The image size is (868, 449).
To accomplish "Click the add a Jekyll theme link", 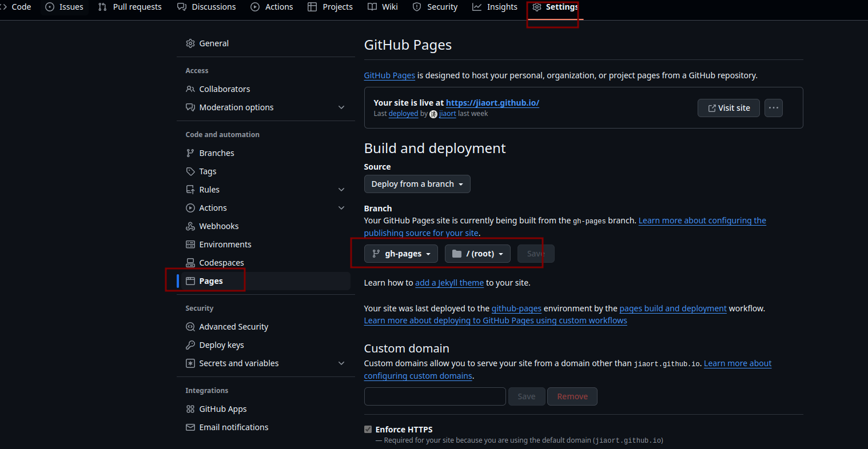I will click(x=449, y=283).
